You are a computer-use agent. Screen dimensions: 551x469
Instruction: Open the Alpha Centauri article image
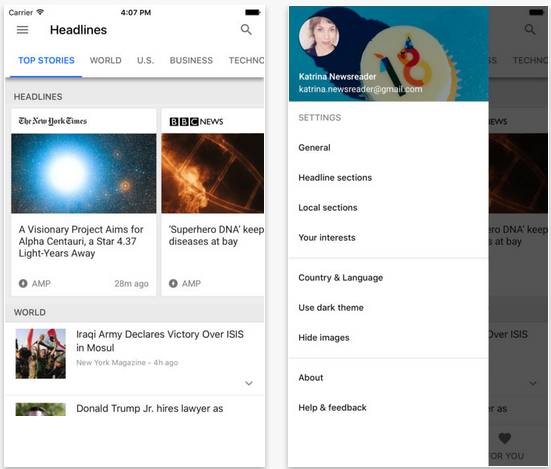[x=84, y=173]
